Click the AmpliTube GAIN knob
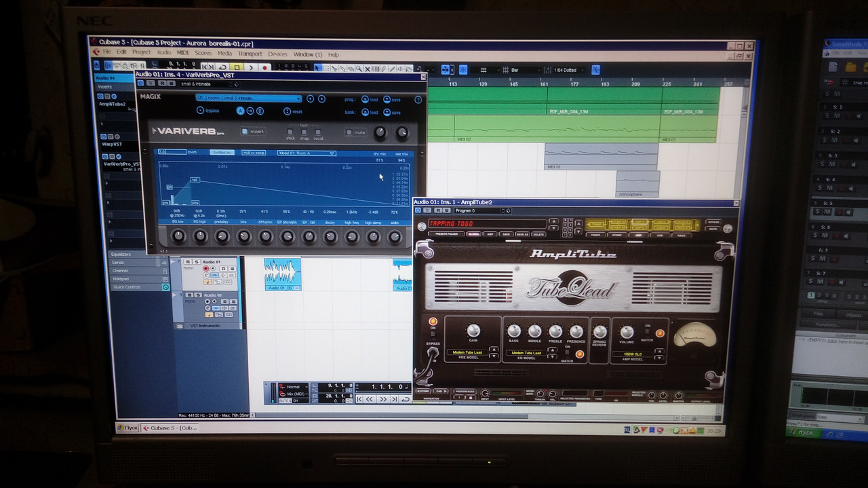The image size is (868, 488). [473, 331]
